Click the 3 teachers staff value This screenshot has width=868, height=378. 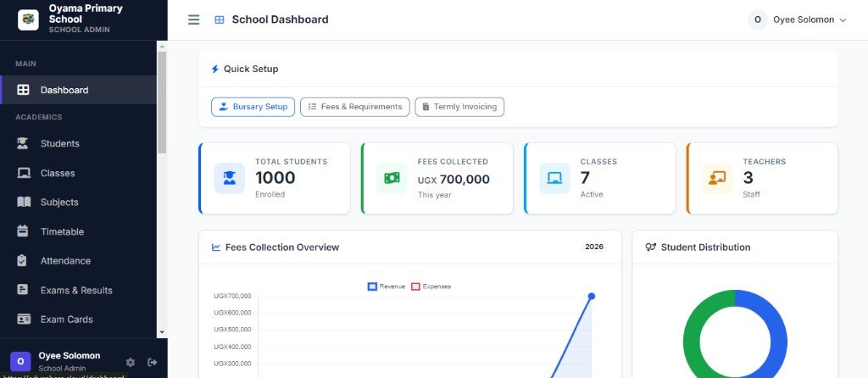click(x=748, y=178)
